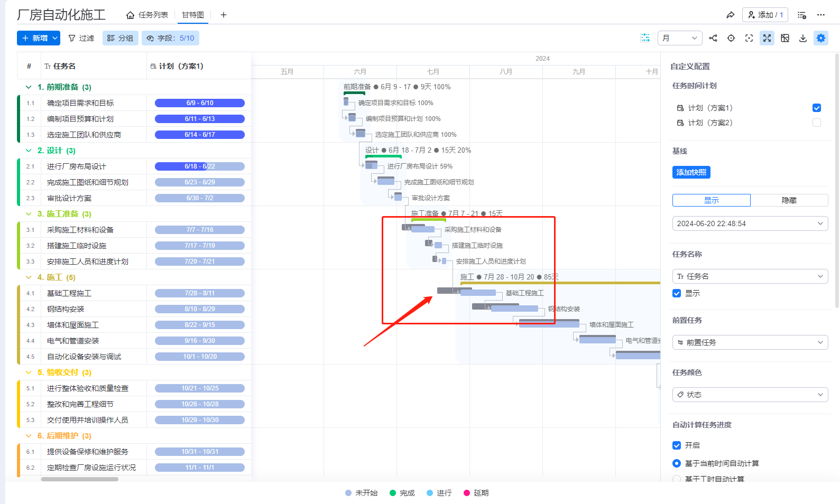Click the 10/21 - 10/25 plan date cell
The image size is (840, 504).
(200, 388)
